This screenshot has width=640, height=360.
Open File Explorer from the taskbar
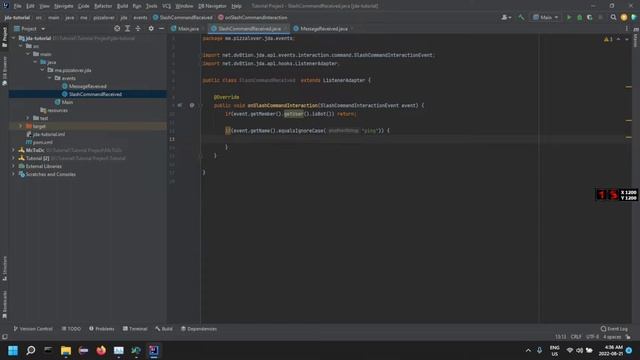[66, 350]
